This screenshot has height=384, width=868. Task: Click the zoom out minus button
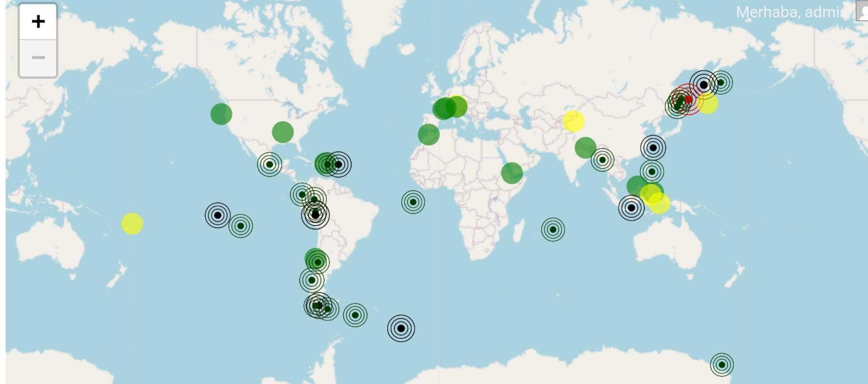[38, 58]
